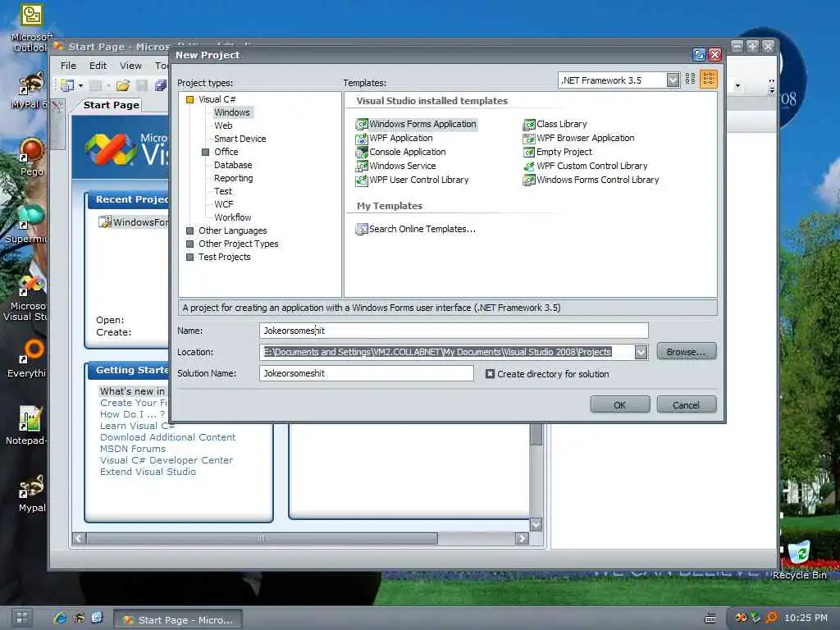Click the system tray clock
The height and width of the screenshot is (630, 840).
pos(806,618)
